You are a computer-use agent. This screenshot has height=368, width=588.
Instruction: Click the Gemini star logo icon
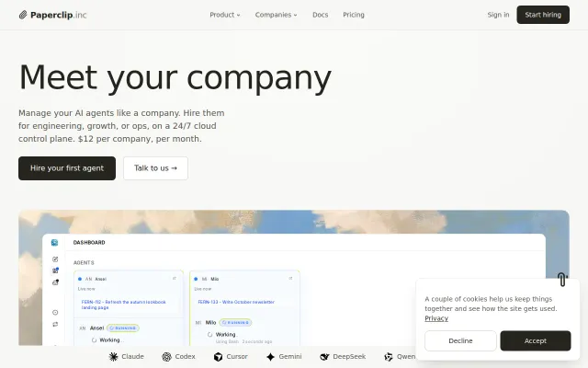pos(270,357)
